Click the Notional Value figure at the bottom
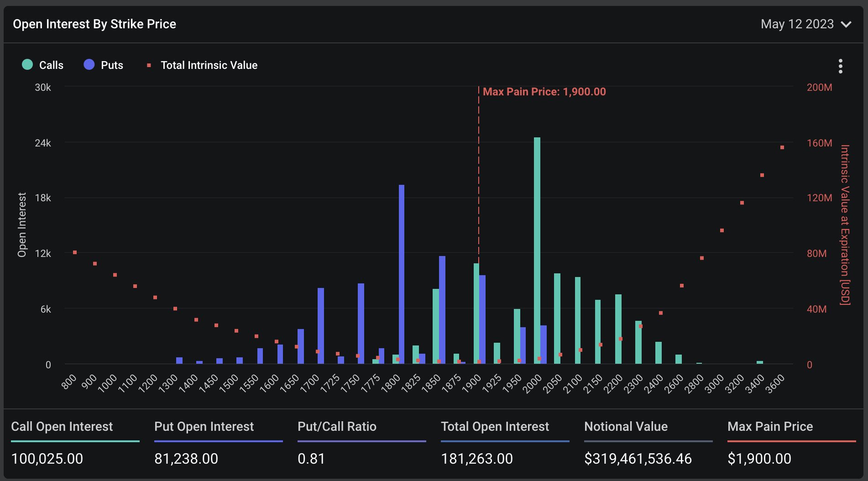 (x=638, y=458)
